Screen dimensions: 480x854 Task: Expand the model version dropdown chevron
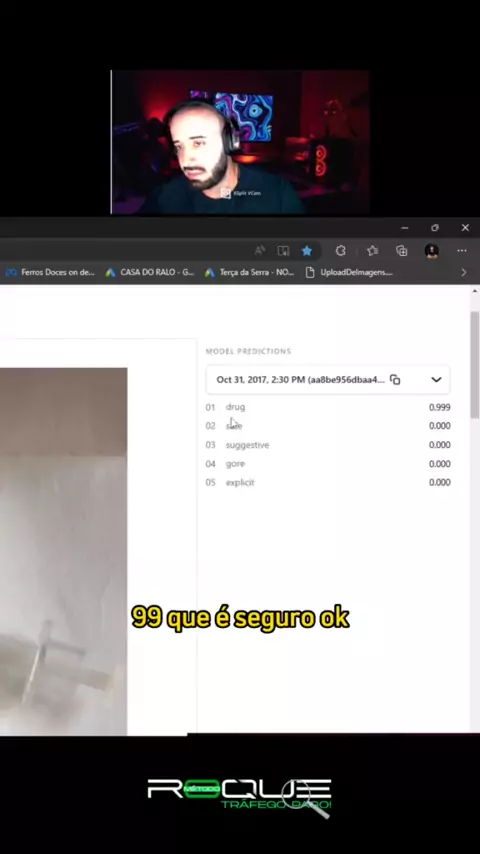tap(436, 380)
